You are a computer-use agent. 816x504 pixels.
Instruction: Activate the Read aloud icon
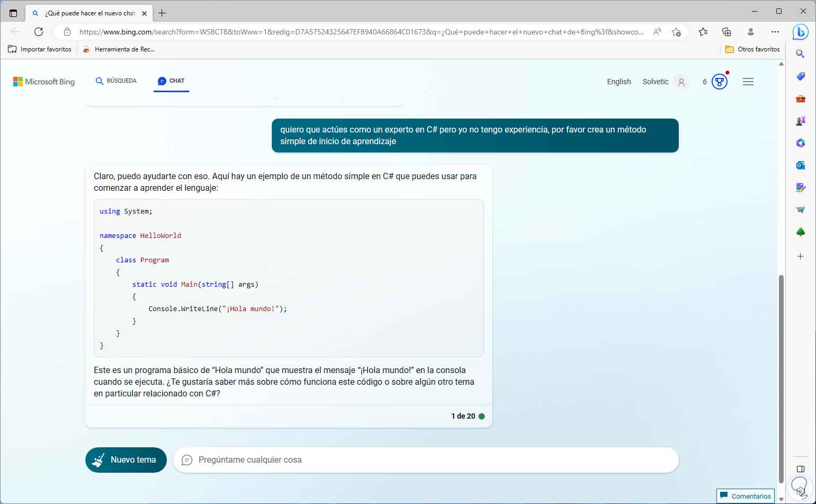pos(657,32)
